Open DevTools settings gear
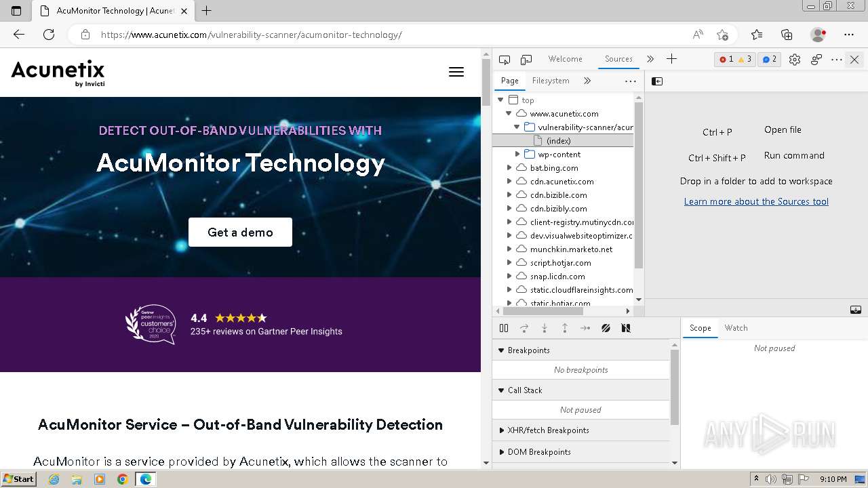This screenshot has height=488, width=868. pos(795,60)
